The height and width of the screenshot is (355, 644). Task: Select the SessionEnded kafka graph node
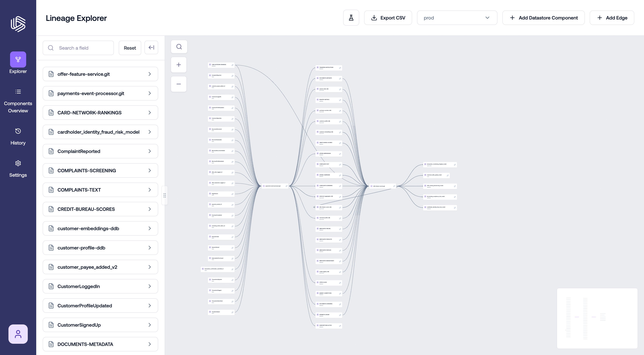(221, 237)
